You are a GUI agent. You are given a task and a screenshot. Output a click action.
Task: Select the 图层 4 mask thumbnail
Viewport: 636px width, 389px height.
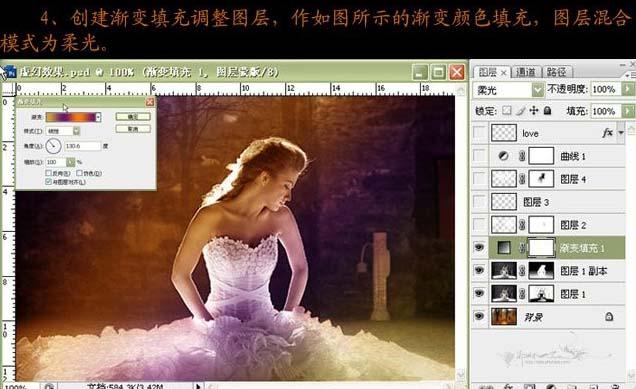click(x=541, y=179)
